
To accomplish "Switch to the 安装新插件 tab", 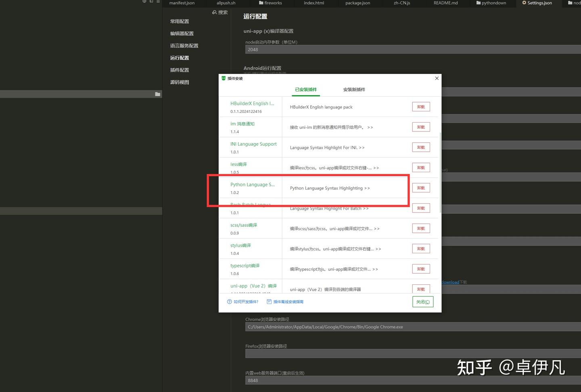I will 353,90.
